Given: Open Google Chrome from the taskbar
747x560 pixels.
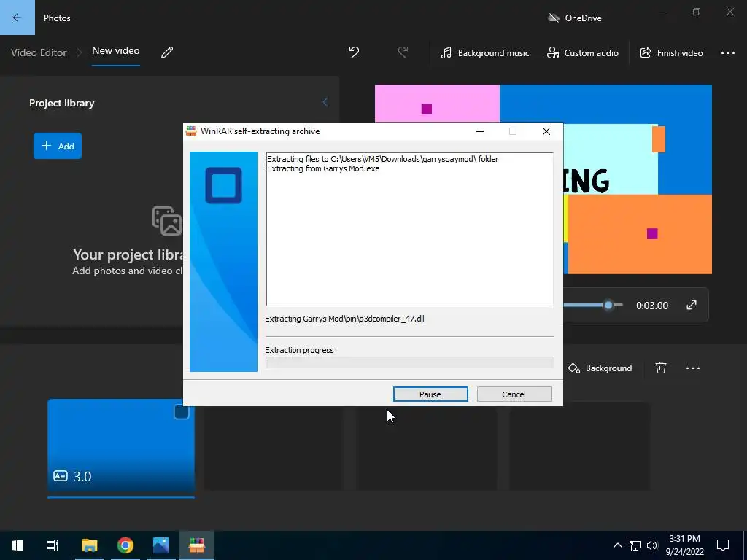Looking at the screenshot, I should coord(125,545).
